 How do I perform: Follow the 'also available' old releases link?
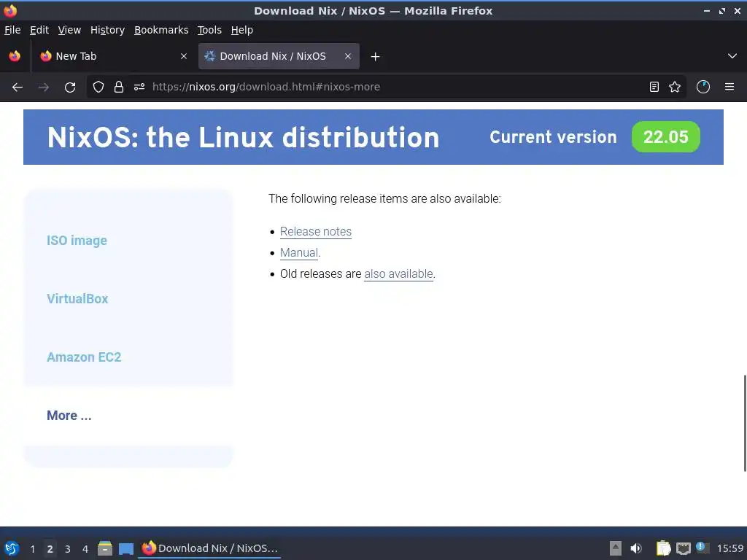[398, 274]
